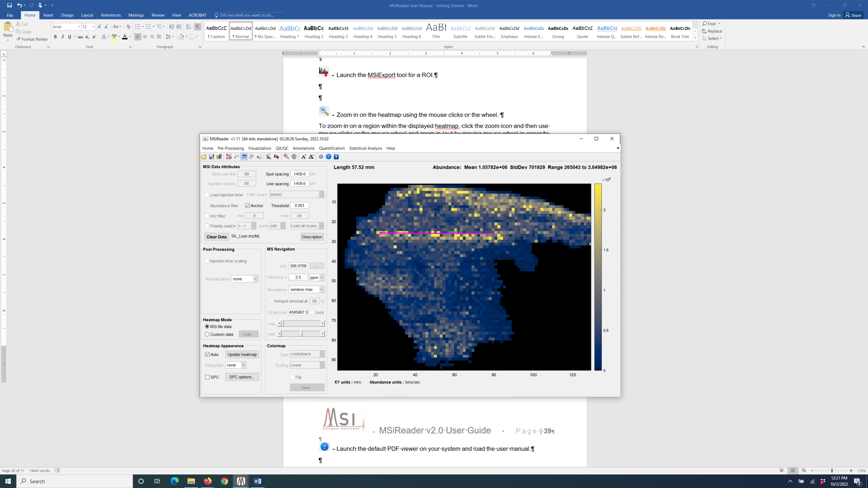
Task: Open the Normalization dropdown
Action: pos(245,279)
